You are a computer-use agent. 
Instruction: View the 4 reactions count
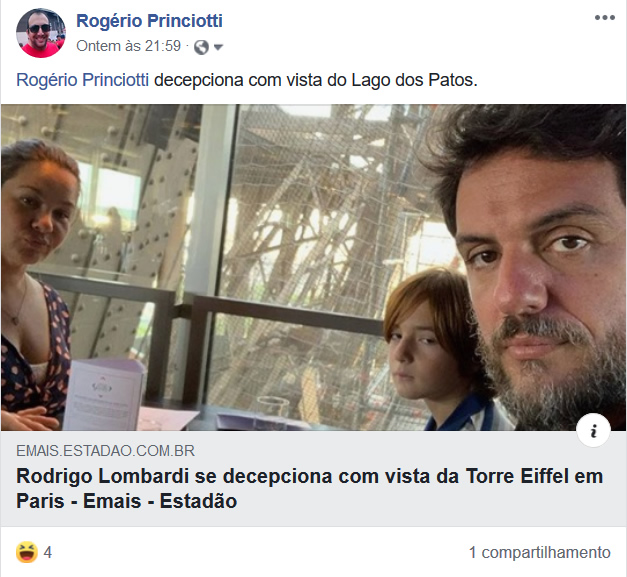click(x=48, y=553)
